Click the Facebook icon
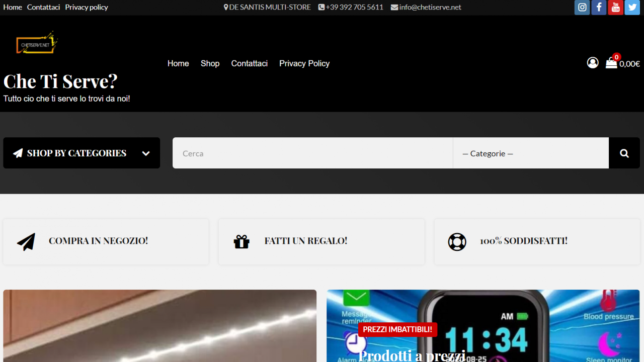Image resolution: width=644 pixels, height=362 pixels. click(x=599, y=7)
